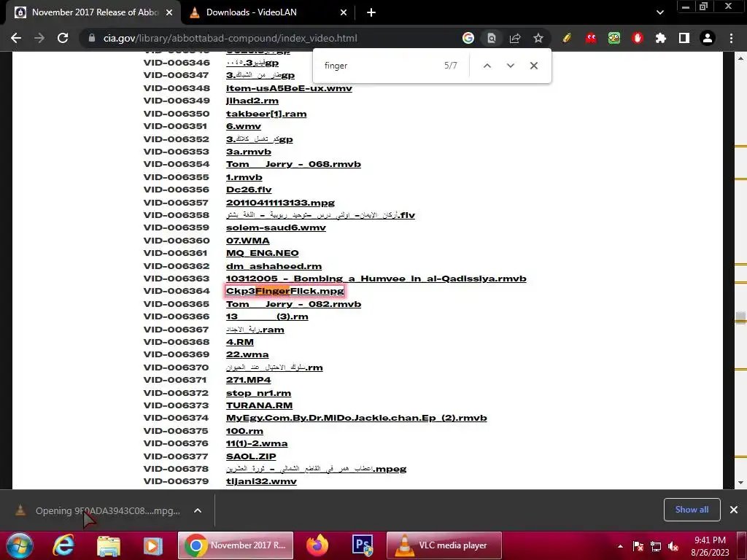Select the VID-006357 label text
This screenshot has height=560, width=747.
point(177,203)
